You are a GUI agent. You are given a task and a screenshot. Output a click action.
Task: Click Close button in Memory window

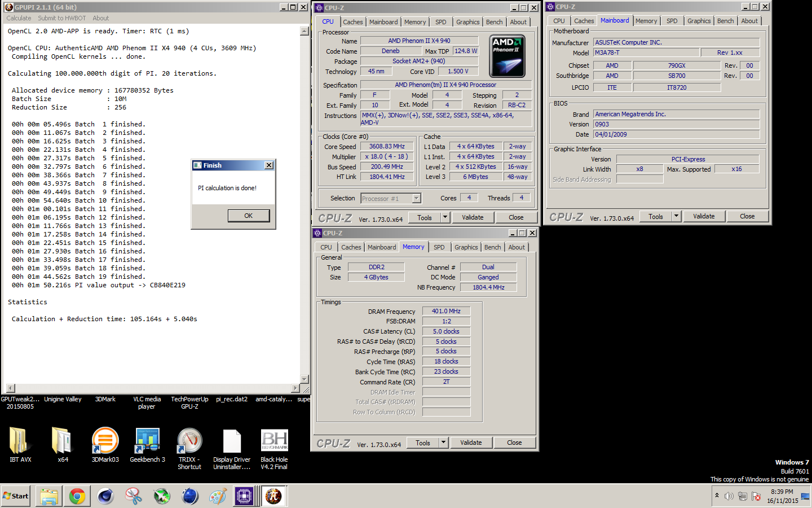click(x=514, y=443)
